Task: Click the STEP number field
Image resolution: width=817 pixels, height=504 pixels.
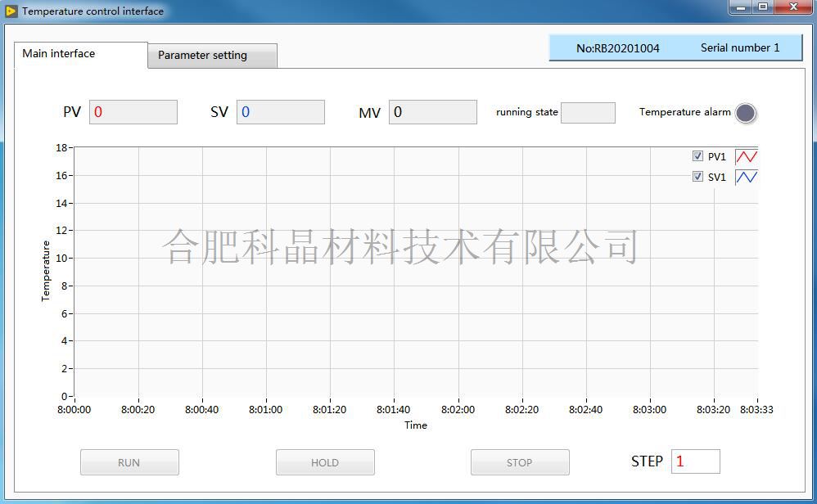Action: [x=695, y=461]
